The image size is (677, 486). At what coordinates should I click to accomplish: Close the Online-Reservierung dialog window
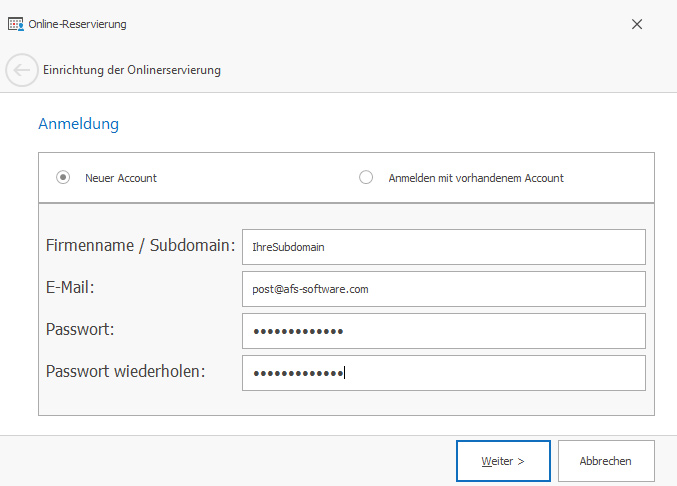coord(637,24)
